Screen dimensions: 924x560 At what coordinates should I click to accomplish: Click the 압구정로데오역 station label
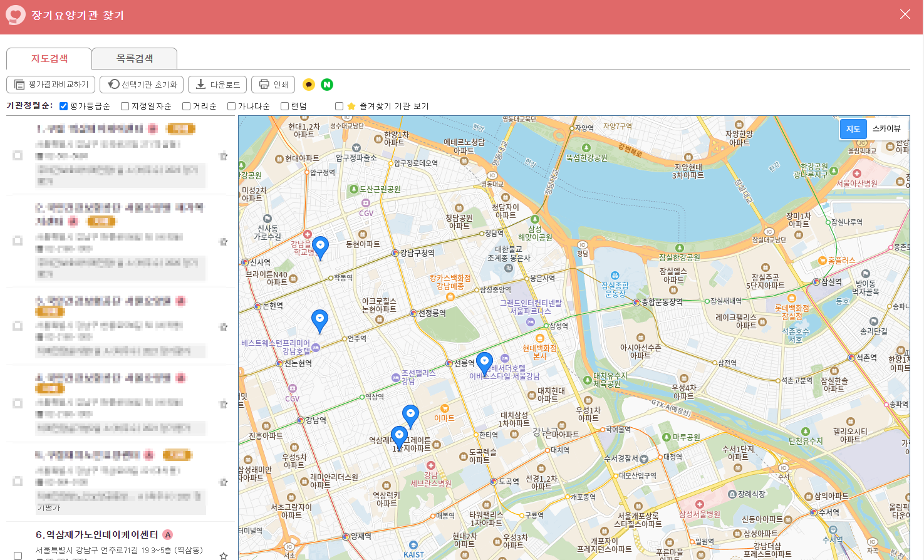point(416,163)
